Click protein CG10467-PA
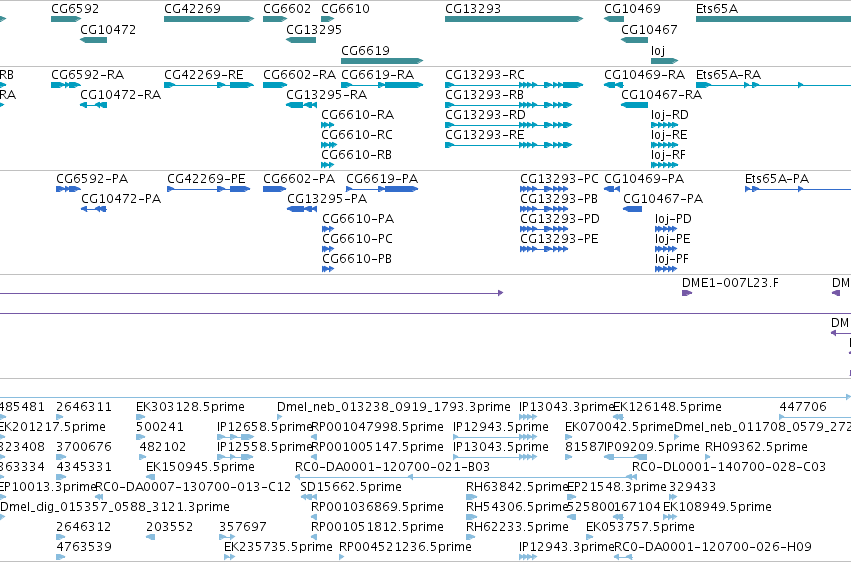This screenshot has width=851, height=562. click(663, 199)
